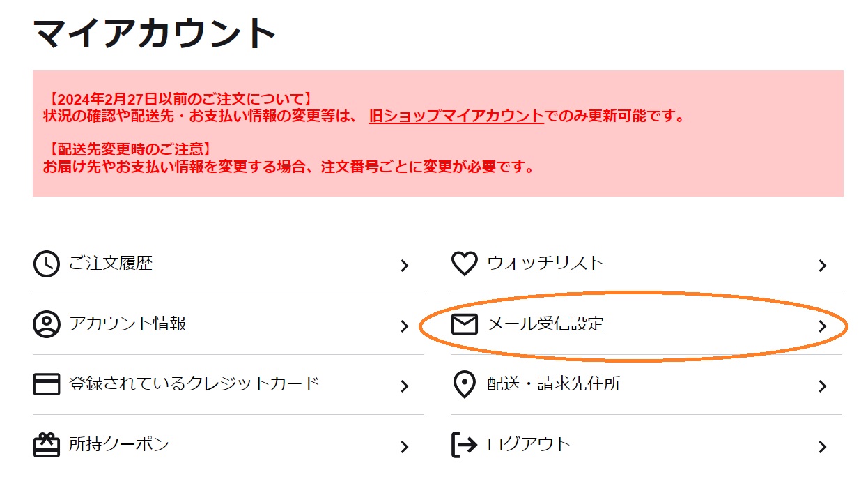Click the person icon for アカウント情報
This screenshot has height=502, width=868.
[47, 324]
